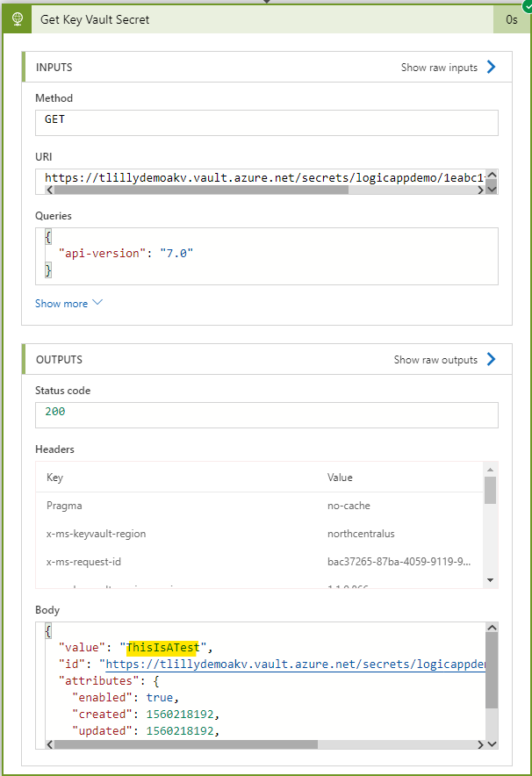Select the x-ms-keyvault-region header row
Screen dimensions: 532x776
tap(259, 534)
